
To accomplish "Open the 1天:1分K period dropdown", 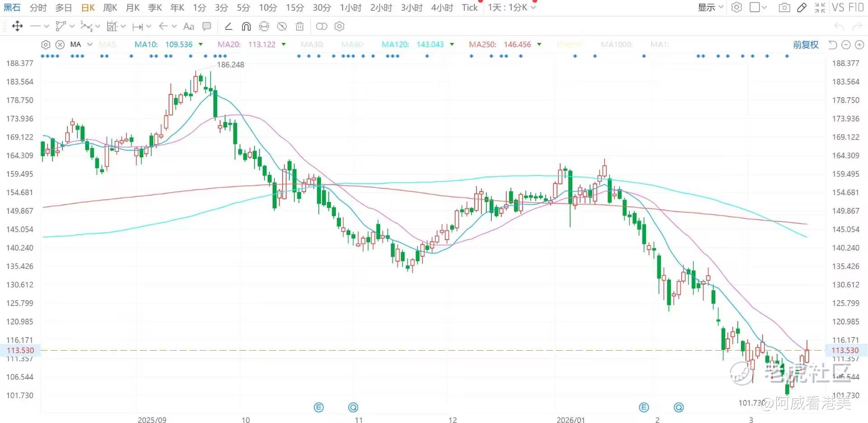I will [512, 8].
